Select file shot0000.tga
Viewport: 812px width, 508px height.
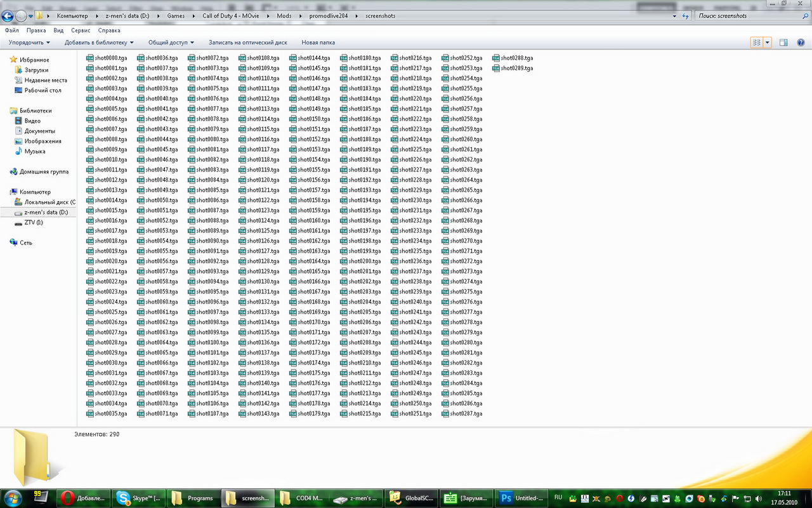(x=107, y=58)
